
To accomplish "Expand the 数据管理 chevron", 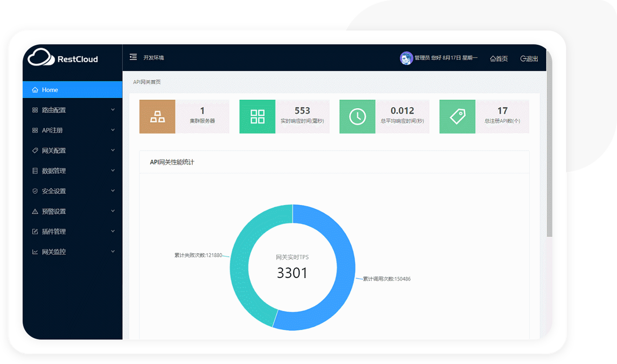I will [113, 171].
